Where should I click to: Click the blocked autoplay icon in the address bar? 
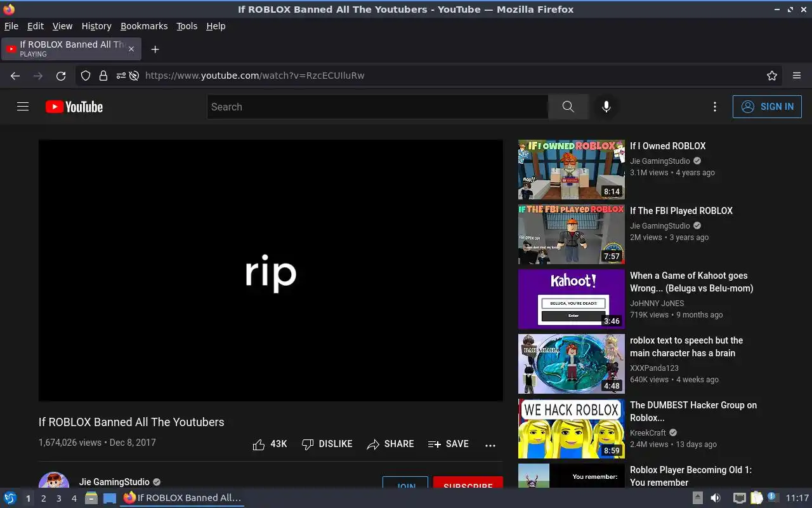pos(134,76)
